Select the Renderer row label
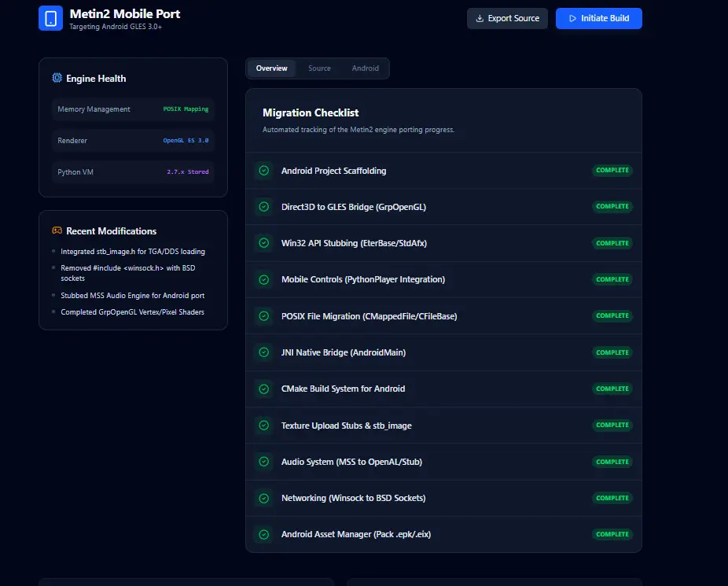728x586 pixels. pos(72,141)
